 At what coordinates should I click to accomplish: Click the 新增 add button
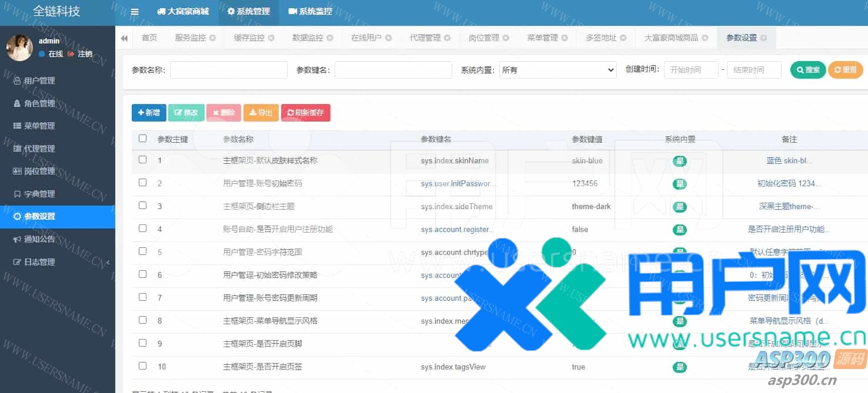tap(149, 113)
